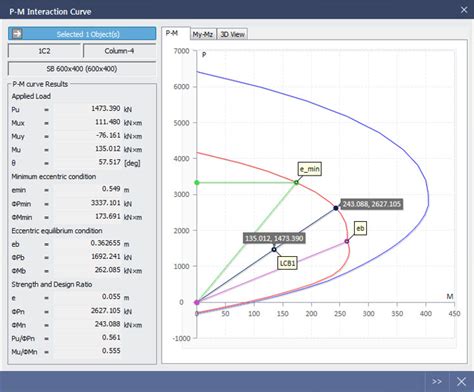Click the e_min point on red curve
This screenshot has height=392, width=474.
pyautogui.click(x=296, y=182)
